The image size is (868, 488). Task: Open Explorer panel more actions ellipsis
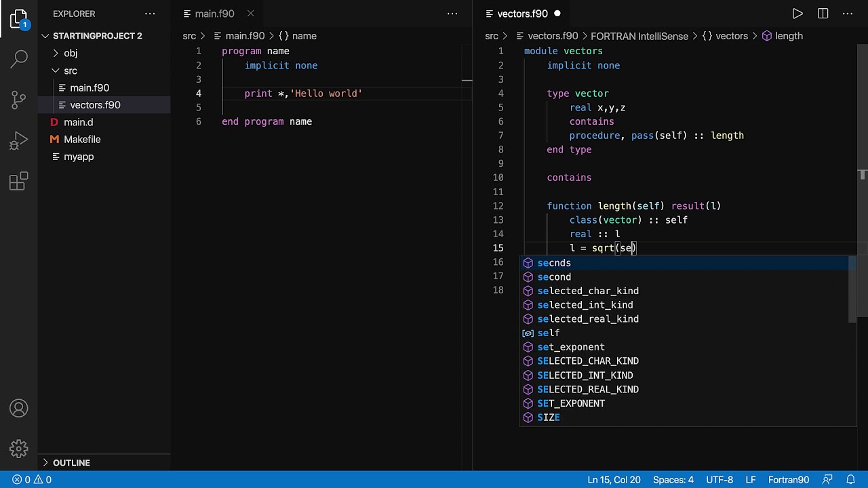coord(150,14)
